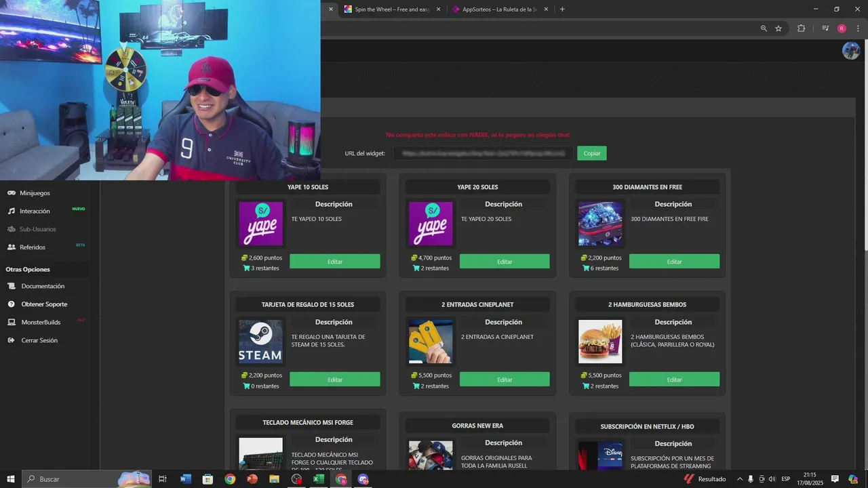Click the user avatar in page header
Screen dimensions: 868x488
pos(851,51)
